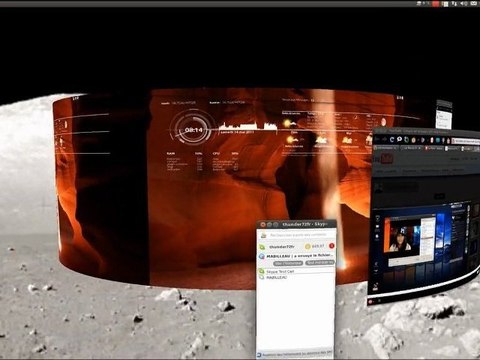Click the yellow Skype credit coin icon
480x360 pixels.
click(308, 246)
